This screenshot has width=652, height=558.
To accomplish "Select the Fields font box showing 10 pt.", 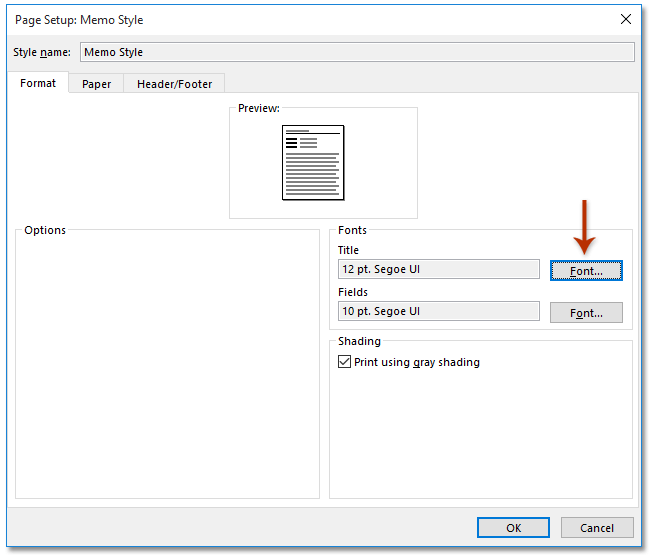I will 439,311.
